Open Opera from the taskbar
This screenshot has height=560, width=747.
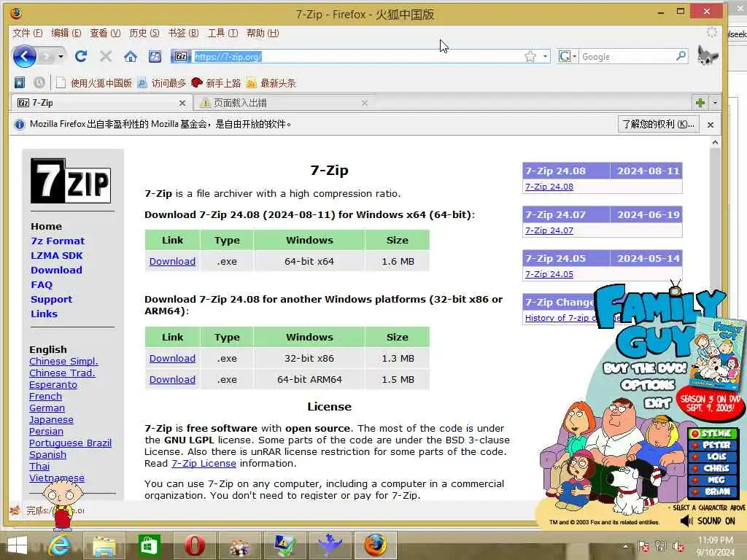pyautogui.click(x=194, y=545)
